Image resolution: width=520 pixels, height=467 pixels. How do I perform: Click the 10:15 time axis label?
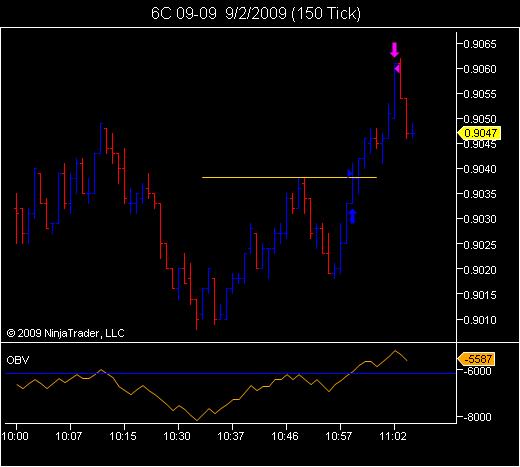pyautogui.click(x=123, y=436)
